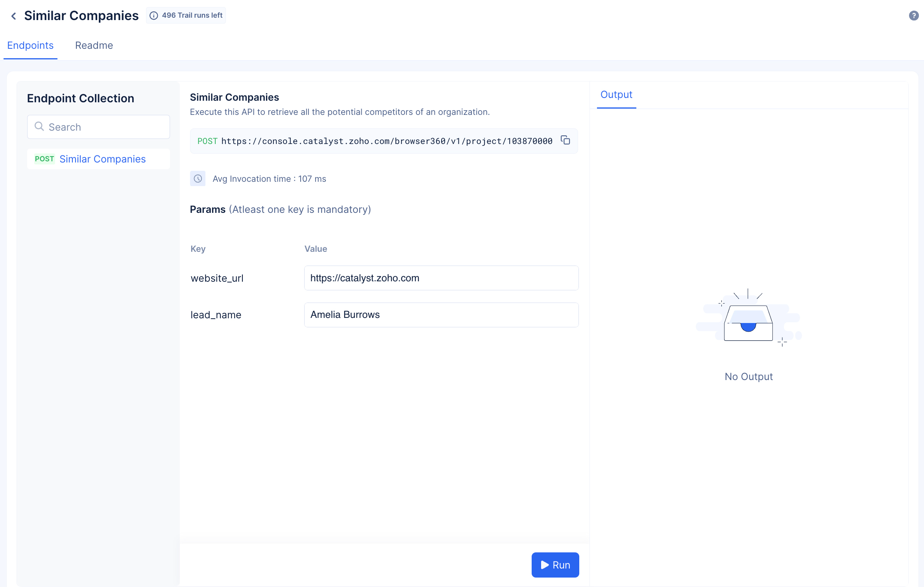Focus the Endpoint Collection search field
This screenshot has height=587, width=924.
click(x=98, y=127)
